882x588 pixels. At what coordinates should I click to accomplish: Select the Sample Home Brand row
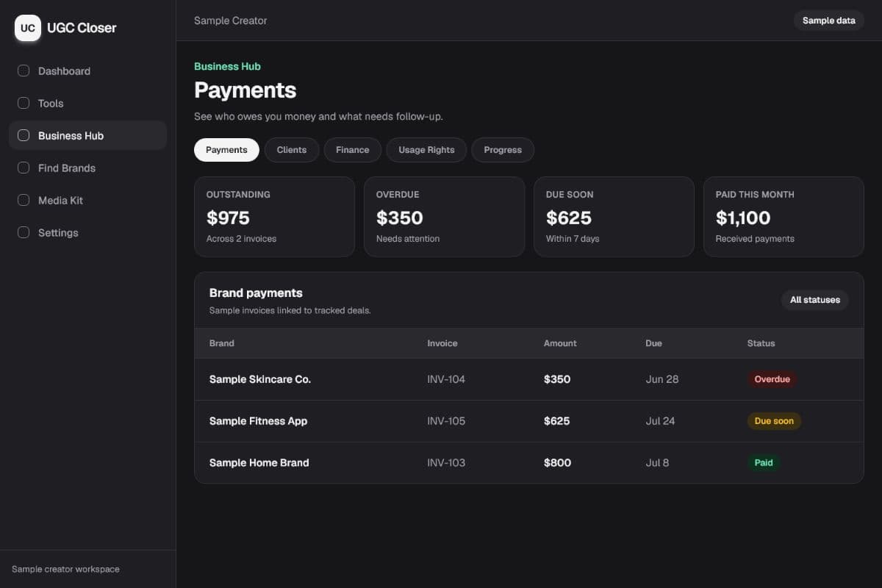[529, 463]
